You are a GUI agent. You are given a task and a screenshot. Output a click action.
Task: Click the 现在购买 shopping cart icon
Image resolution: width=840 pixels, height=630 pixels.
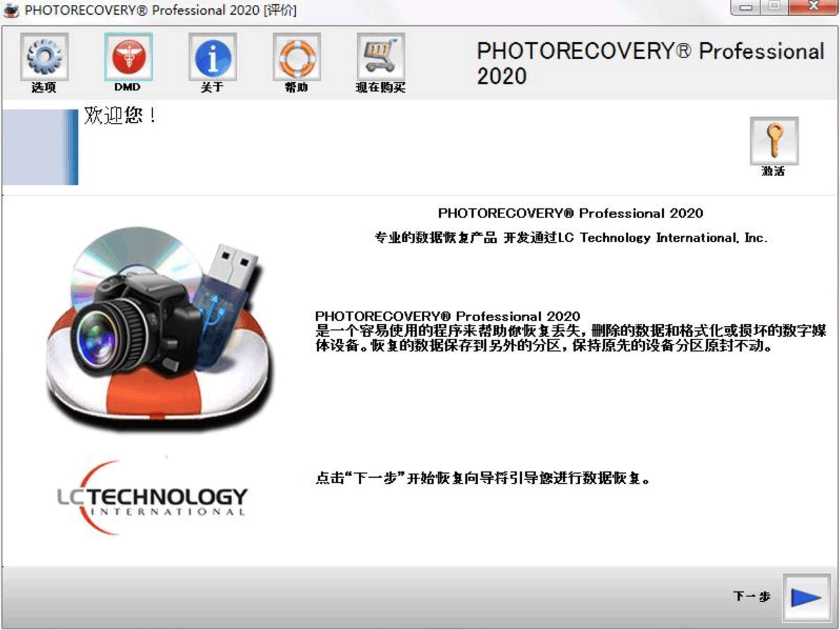381,56
